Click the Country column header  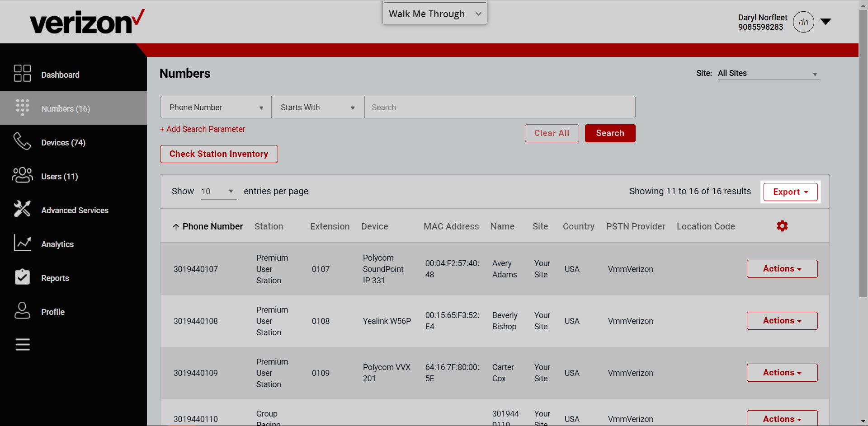578,226
